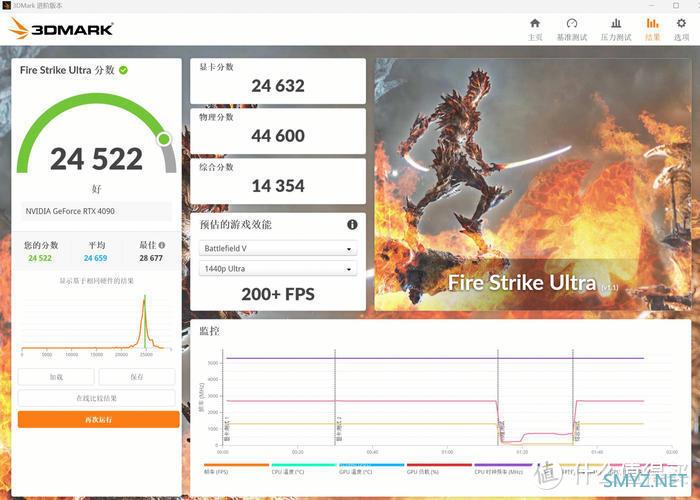Open the Battlefield V game dropdown
The height and width of the screenshot is (500, 700).
(278, 248)
